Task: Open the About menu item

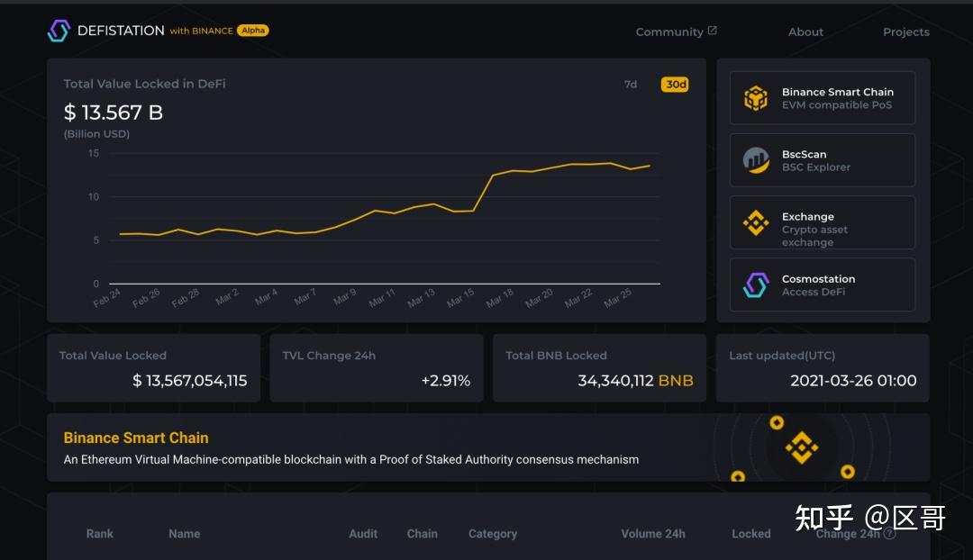Action: pyautogui.click(x=805, y=32)
